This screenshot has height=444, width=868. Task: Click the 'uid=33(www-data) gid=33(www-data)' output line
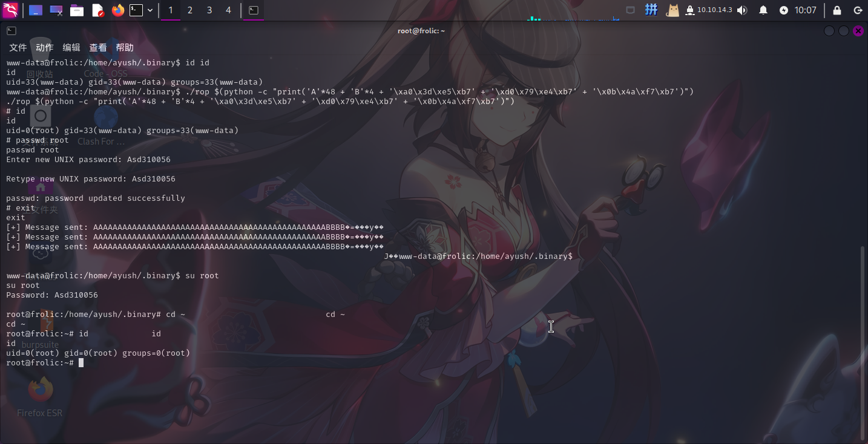point(134,82)
